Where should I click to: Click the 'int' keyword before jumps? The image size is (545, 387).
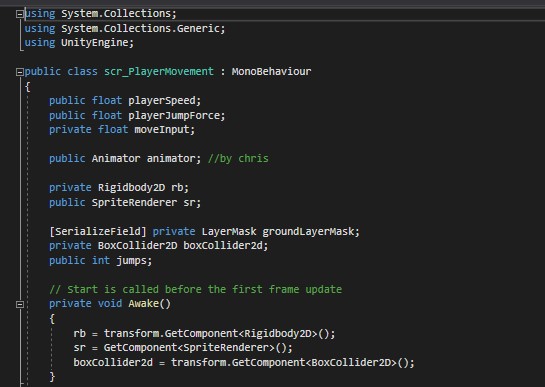(x=101, y=260)
